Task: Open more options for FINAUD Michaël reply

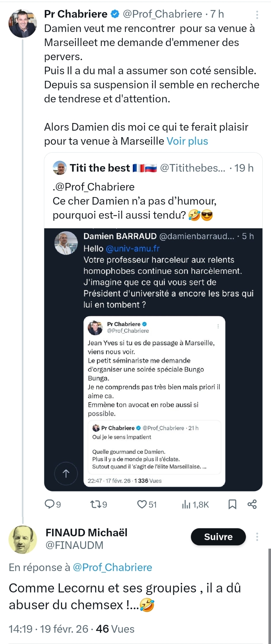Action: click(x=257, y=537)
